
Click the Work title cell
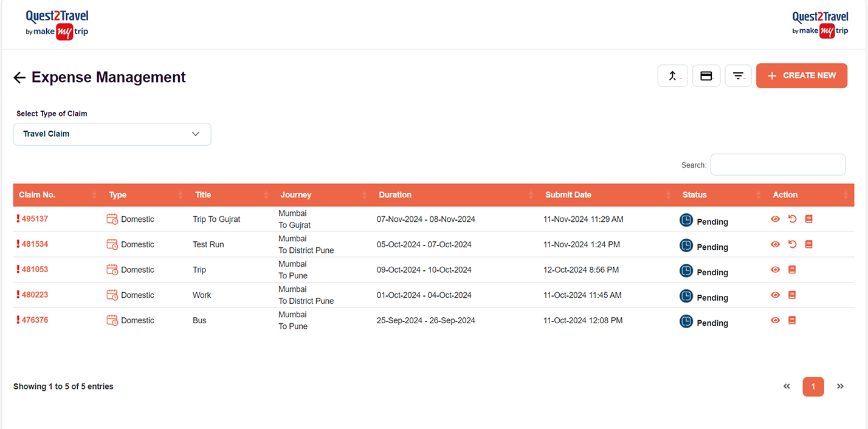click(202, 295)
